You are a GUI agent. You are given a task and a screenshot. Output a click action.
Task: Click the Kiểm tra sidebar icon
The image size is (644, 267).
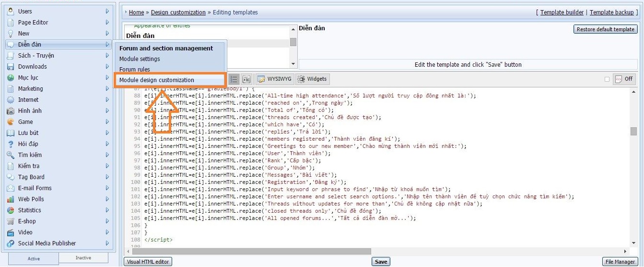pos(11,166)
